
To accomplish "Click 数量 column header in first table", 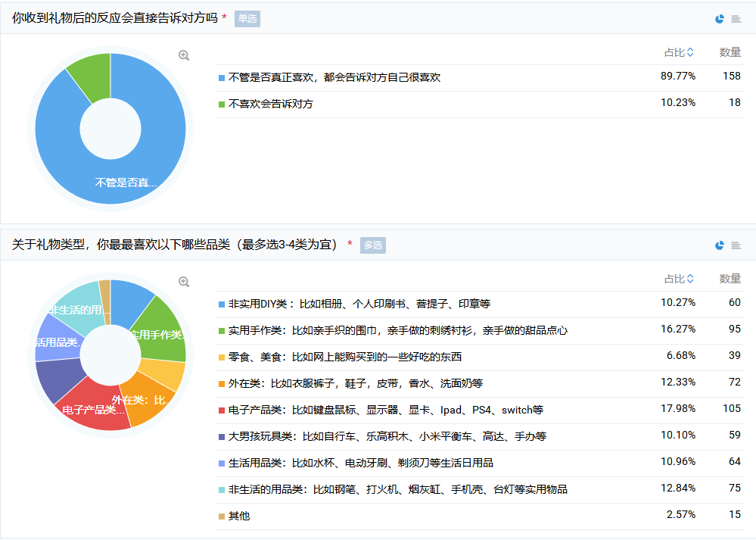I will pos(730,52).
